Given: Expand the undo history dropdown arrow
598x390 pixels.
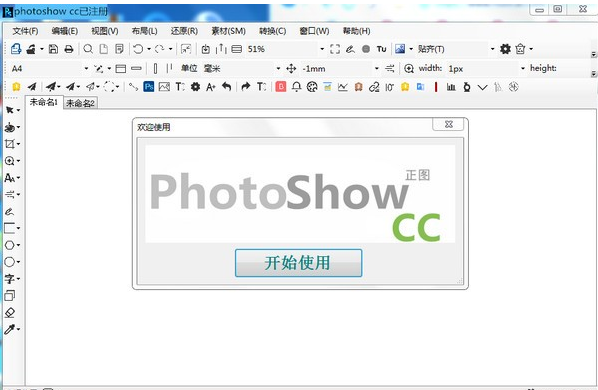Looking at the screenshot, I should pyautogui.click(x=149, y=49).
